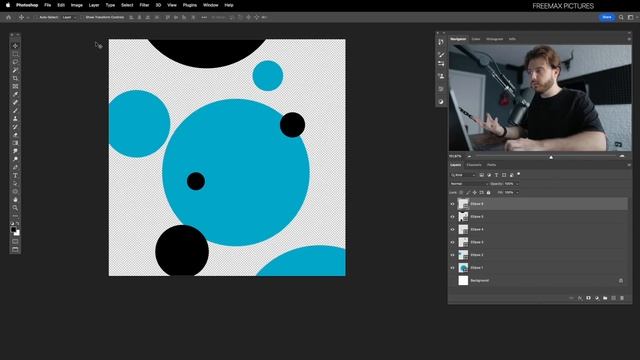This screenshot has height=360, width=640.
Task: Select the Move tool
Action: coord(16,46)
